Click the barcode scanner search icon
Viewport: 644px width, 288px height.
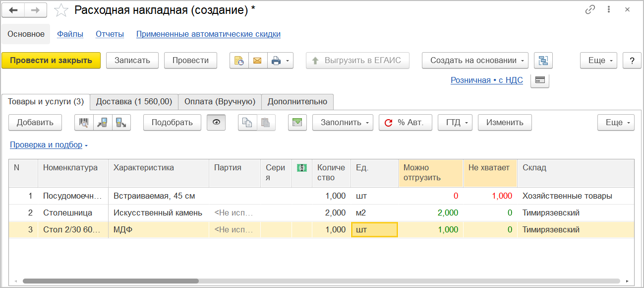84,123
